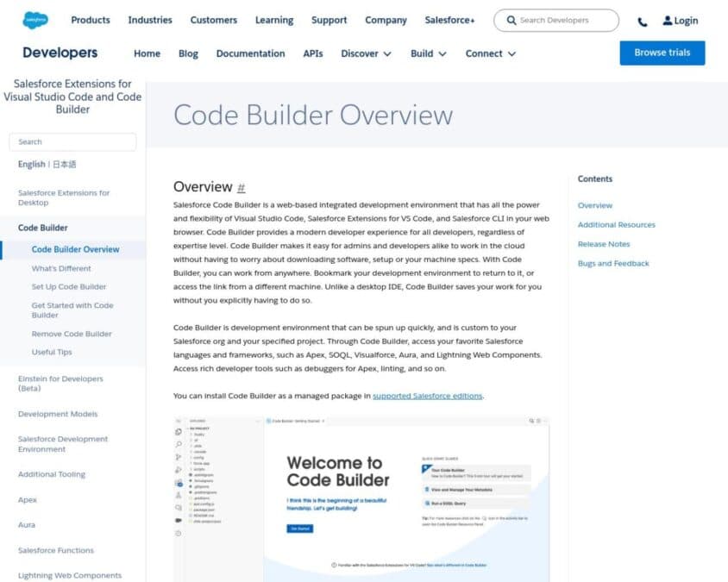Expand the Build dropdown
Viewport: 728px width, 582px height.
428,53
